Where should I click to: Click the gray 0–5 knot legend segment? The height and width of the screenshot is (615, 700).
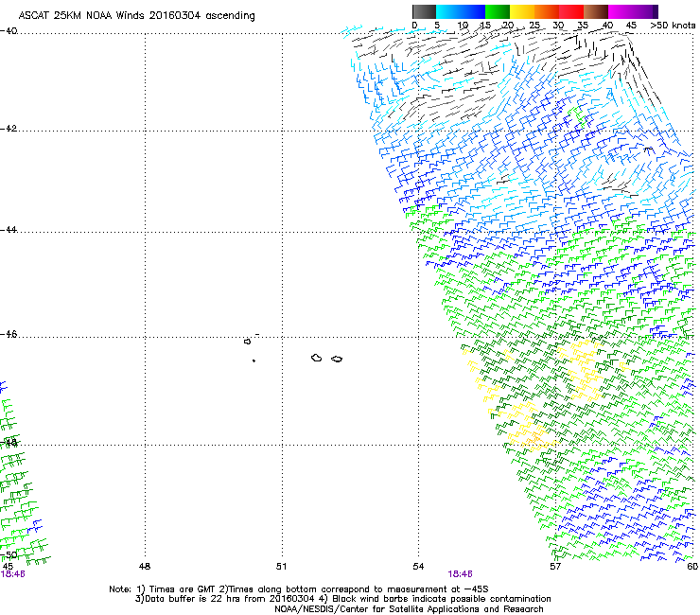pyautogui.click(x=424, y=11)
